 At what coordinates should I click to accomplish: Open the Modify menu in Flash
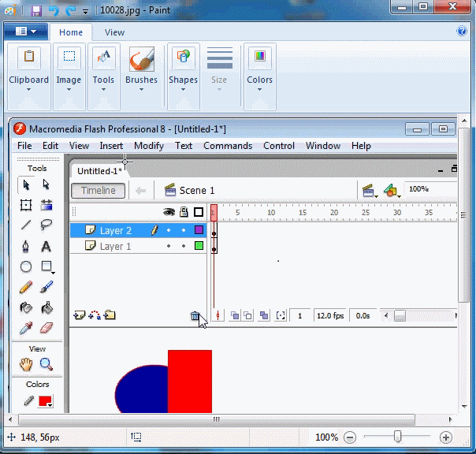[149, 146]
